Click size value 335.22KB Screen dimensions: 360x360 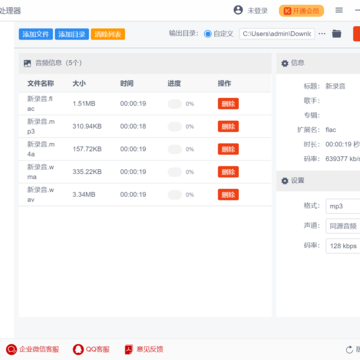point(87,172)
